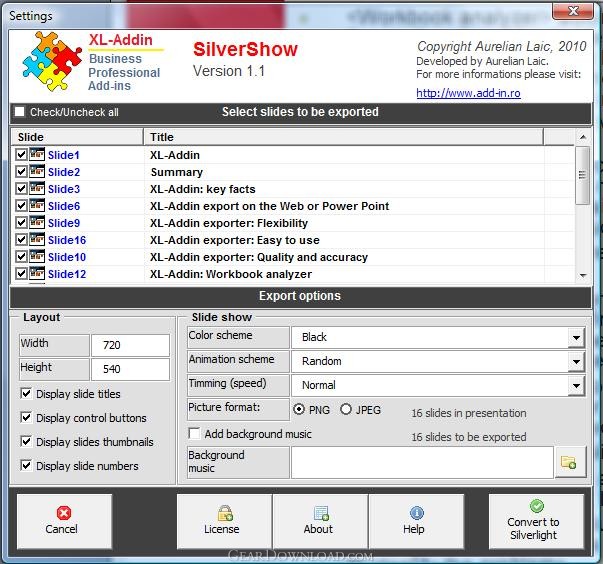This screenshot has width=603, height=564.
Task: Select the Slide16 row label
Action: (67, 240)
